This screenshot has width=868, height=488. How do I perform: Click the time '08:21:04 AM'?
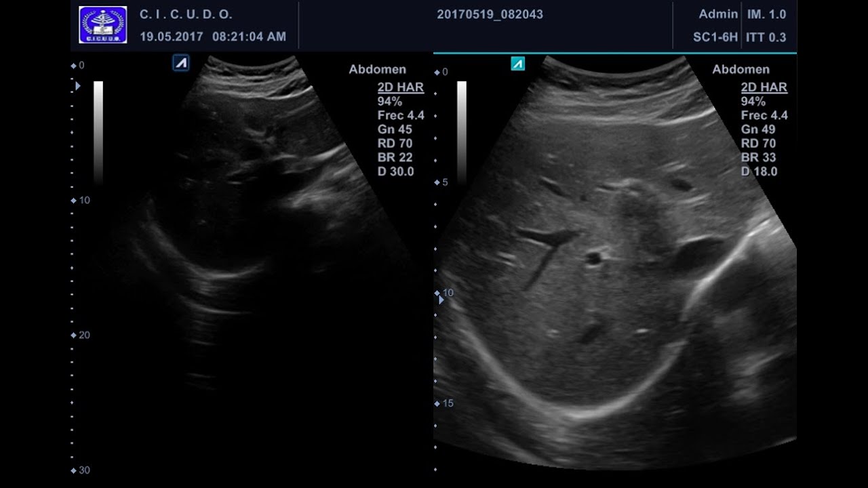249,37
